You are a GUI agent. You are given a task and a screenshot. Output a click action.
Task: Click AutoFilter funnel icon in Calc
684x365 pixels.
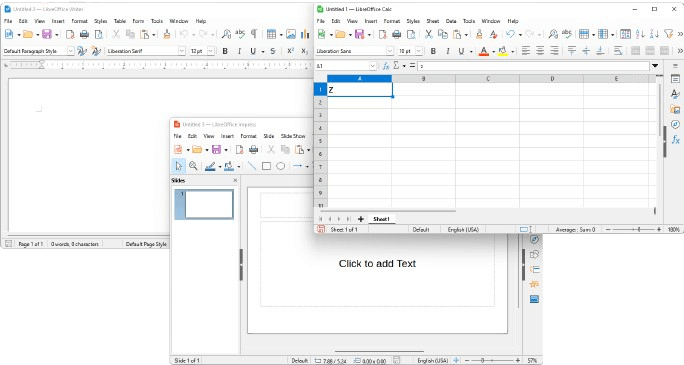click(x=668, y=34)
